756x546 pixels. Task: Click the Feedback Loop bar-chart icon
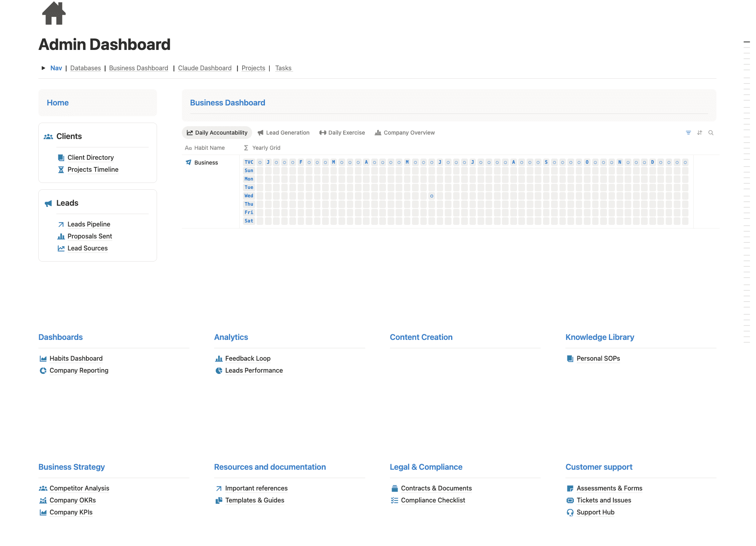pyautogui.click(x=219, y=358)
